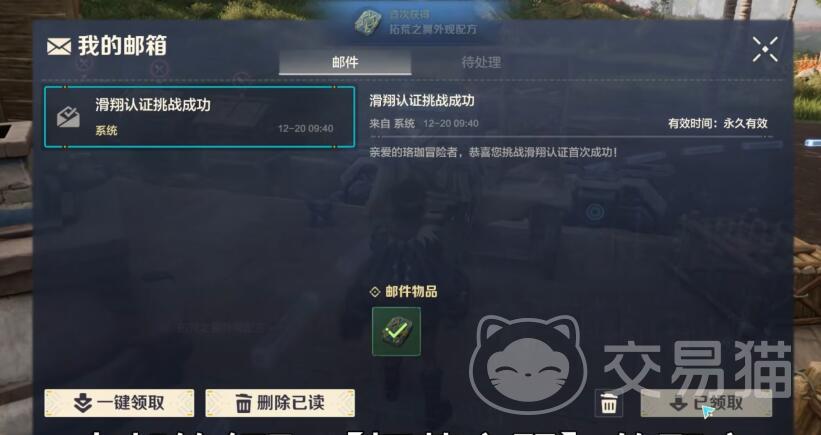Click the 拓荒之翼外观配方 notification text

[433, 29]
